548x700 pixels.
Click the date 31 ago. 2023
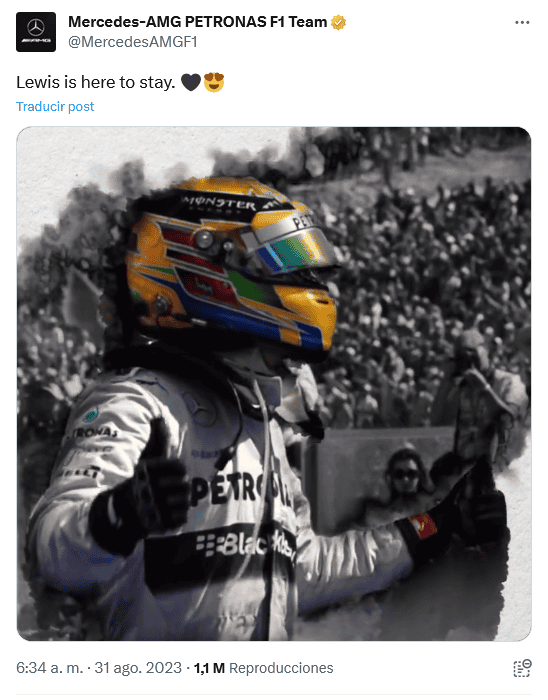[x=138, y=668]
